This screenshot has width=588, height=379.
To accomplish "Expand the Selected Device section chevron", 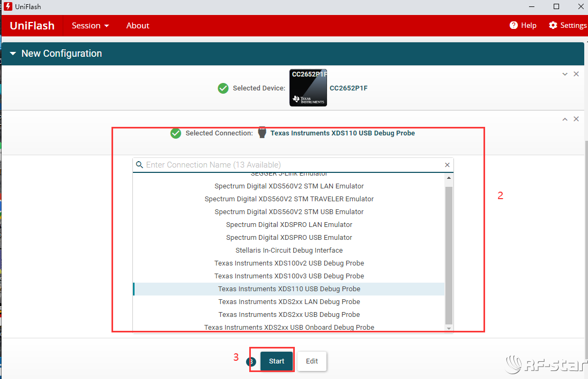I will click(565, 74).
